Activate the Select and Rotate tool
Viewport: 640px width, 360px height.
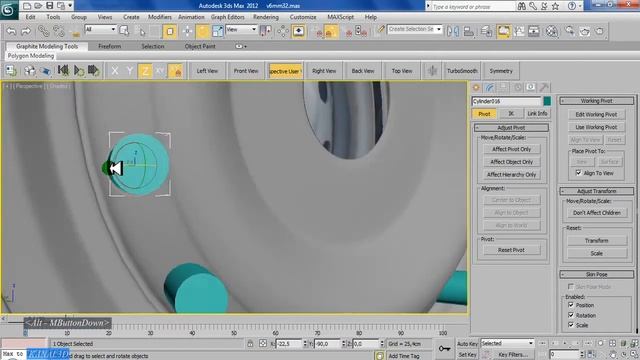(202, 31)
